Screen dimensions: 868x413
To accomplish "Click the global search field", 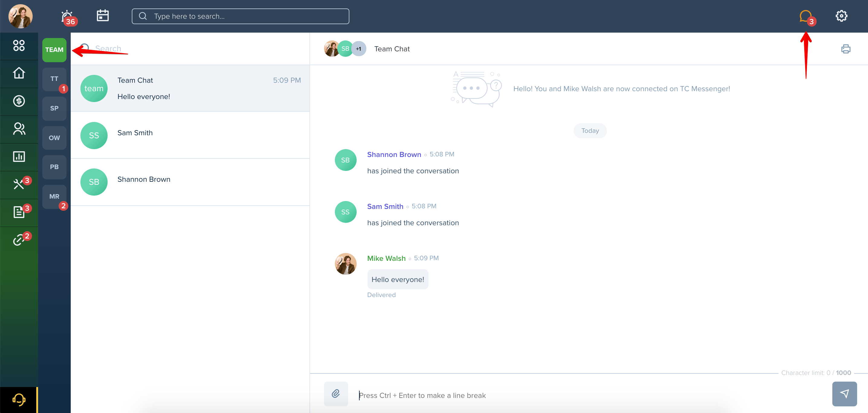I will pyautogui.click(x=240, y=16).
